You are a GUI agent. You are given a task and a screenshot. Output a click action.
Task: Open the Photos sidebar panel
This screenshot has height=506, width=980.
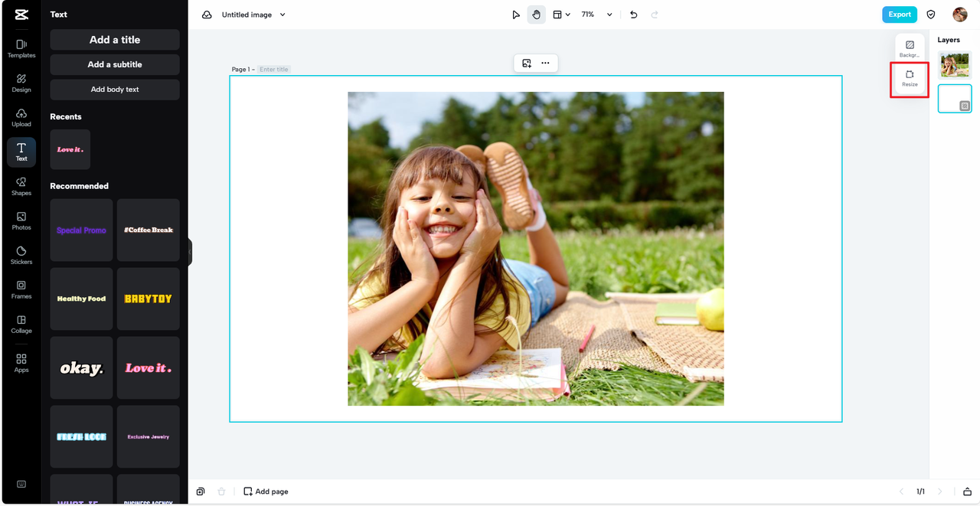click(x=21, y=220)
